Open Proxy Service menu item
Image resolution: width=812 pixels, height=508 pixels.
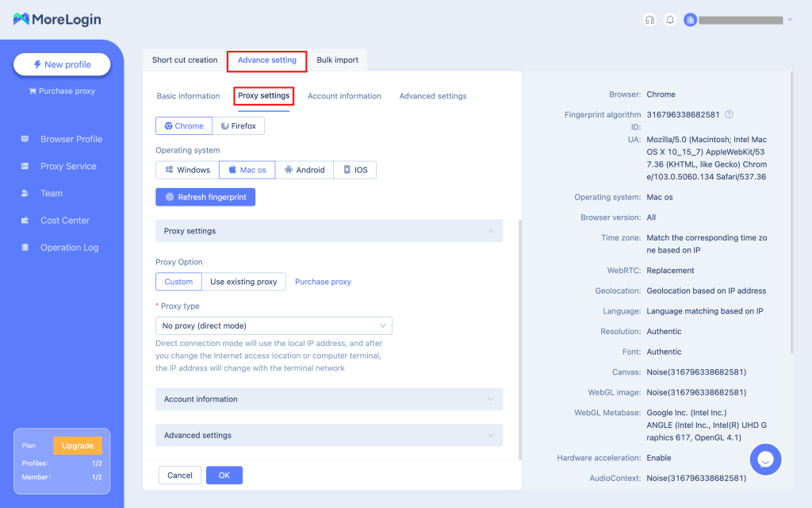(x=68, y=166)
